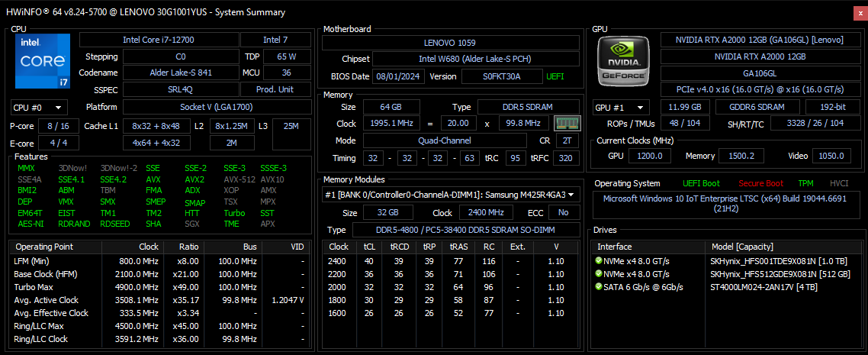Image resolution: width=868 pixels, height=355 pixels.
Task: Open the GPU #1 selector dropdown
Action: [x=621, y=108]
